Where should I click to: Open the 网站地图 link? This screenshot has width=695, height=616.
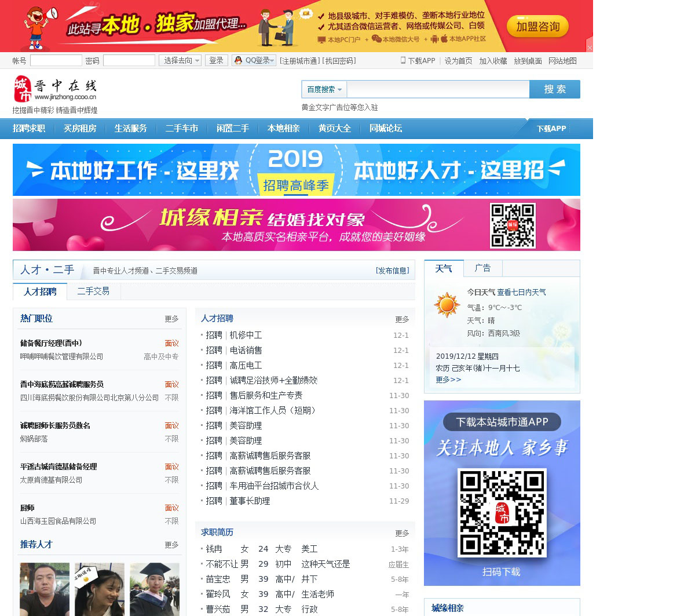[562, 61]
